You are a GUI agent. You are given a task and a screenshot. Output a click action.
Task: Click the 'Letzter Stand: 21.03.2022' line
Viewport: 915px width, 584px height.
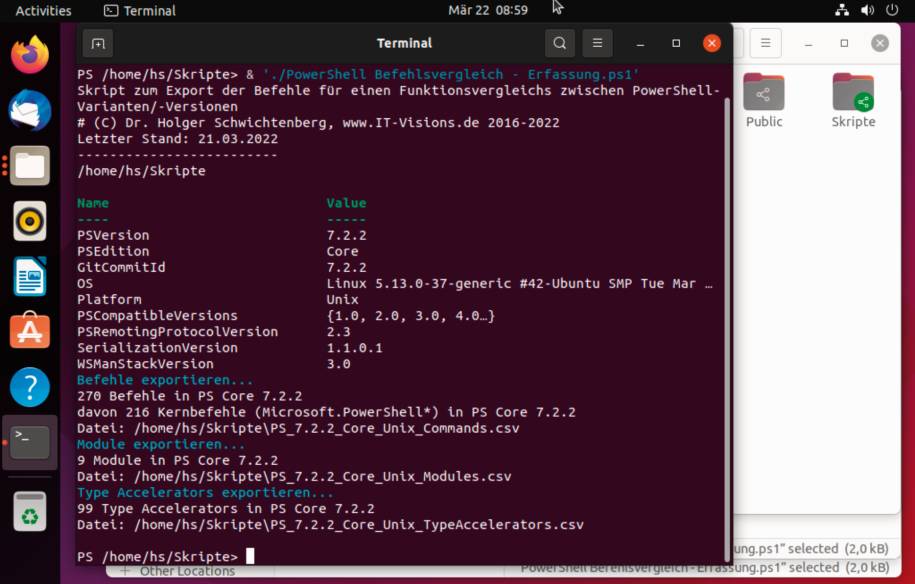click(177, 139)
